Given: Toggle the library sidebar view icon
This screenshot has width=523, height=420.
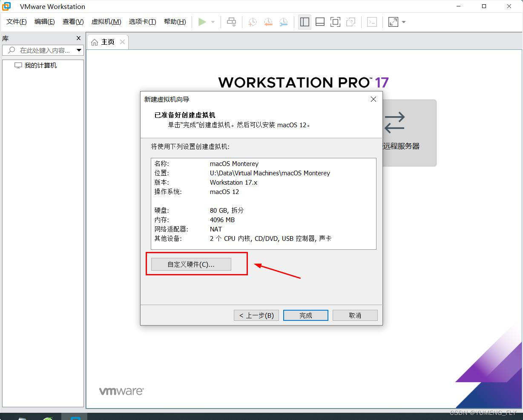Looking at the screenshot, I should coord(305,22).
